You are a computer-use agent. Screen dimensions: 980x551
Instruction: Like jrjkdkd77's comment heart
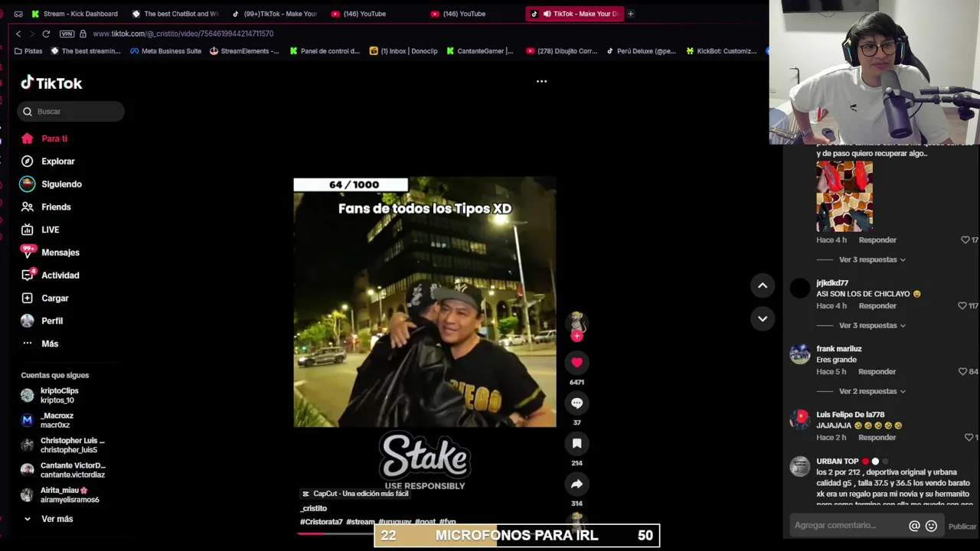[x=962, y=306]
